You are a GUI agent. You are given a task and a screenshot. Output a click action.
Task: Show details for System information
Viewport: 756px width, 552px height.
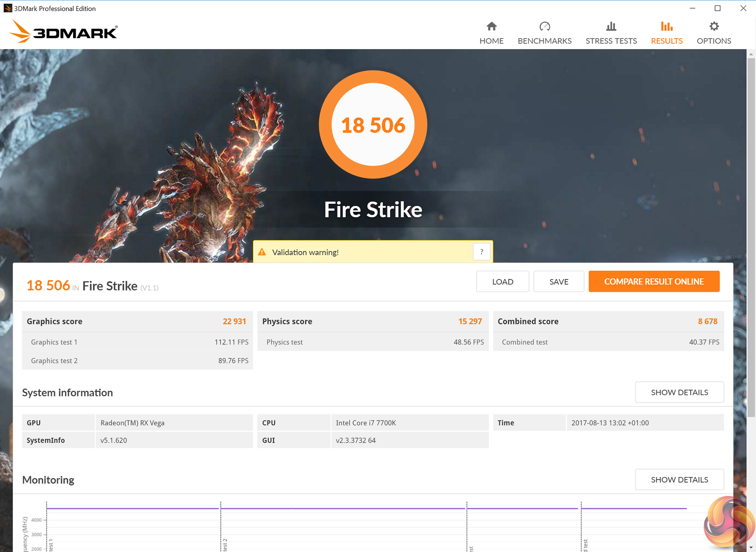(679, 392)
